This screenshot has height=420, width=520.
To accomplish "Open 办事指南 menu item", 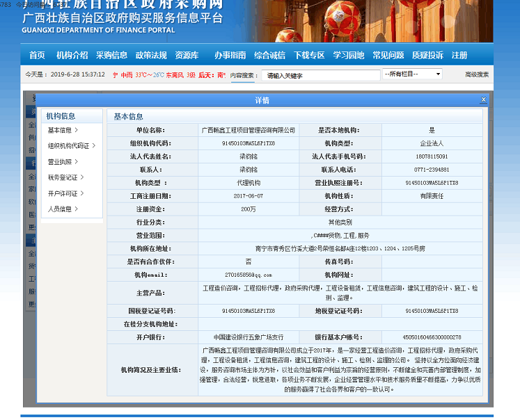I will pos(230,56).
